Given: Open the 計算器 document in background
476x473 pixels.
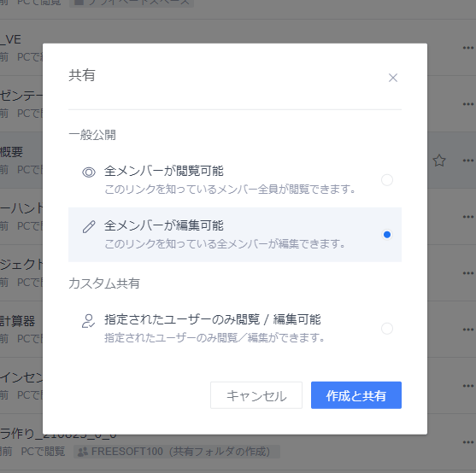Looking at the screenshot, I should (x=17, y=321).
